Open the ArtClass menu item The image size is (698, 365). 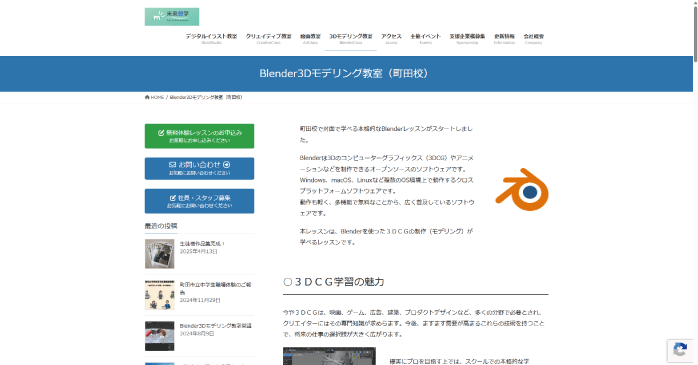pyautogui.click(x=310, y=39)
